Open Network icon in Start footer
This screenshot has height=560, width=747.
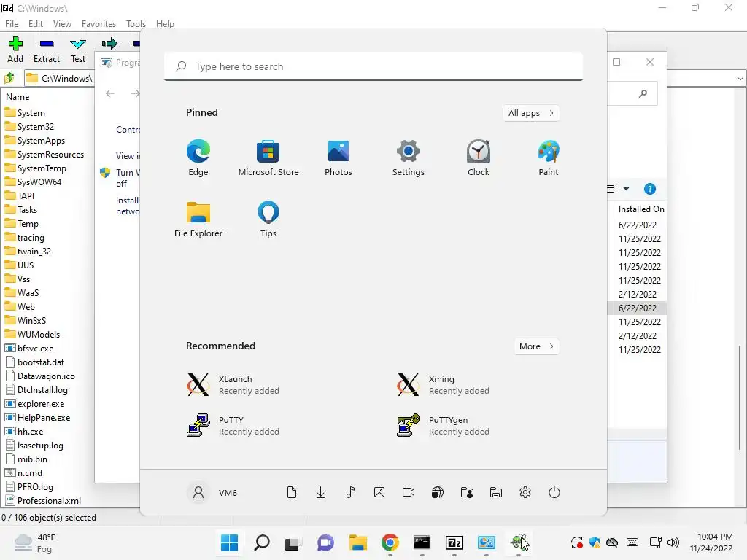(438, 492)
